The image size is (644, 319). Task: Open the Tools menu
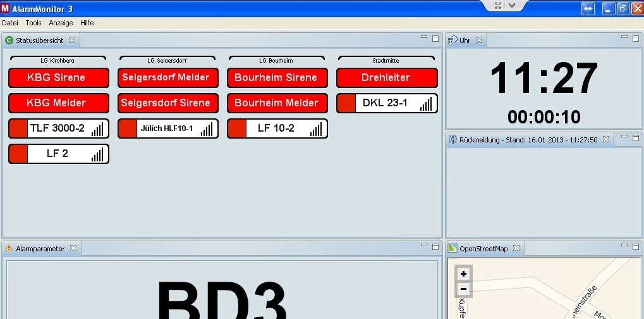point(33,23)
